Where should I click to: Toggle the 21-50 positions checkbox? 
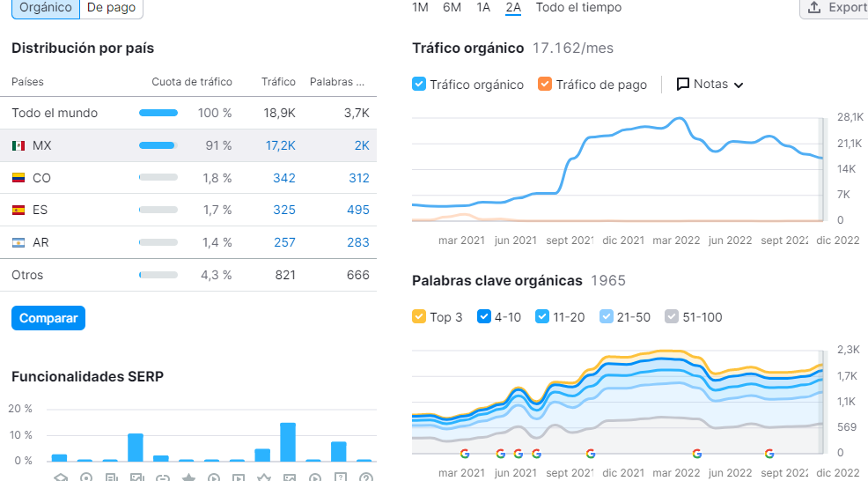(607, 317)
